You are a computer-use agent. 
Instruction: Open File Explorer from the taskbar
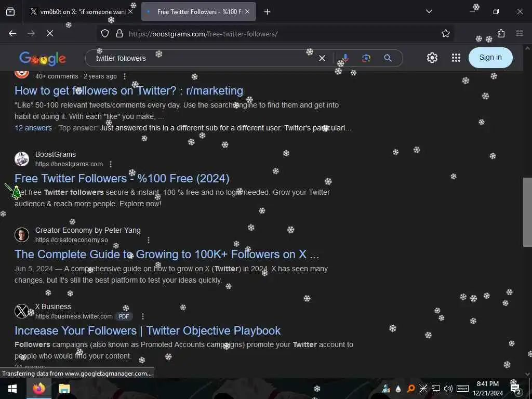click(x=64, y=389)
